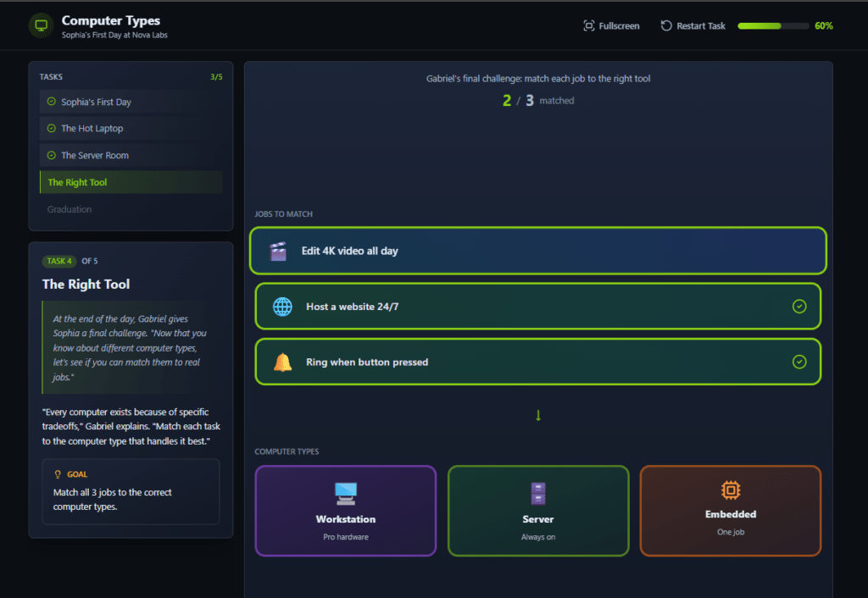Select The Right Tool task

77,183
